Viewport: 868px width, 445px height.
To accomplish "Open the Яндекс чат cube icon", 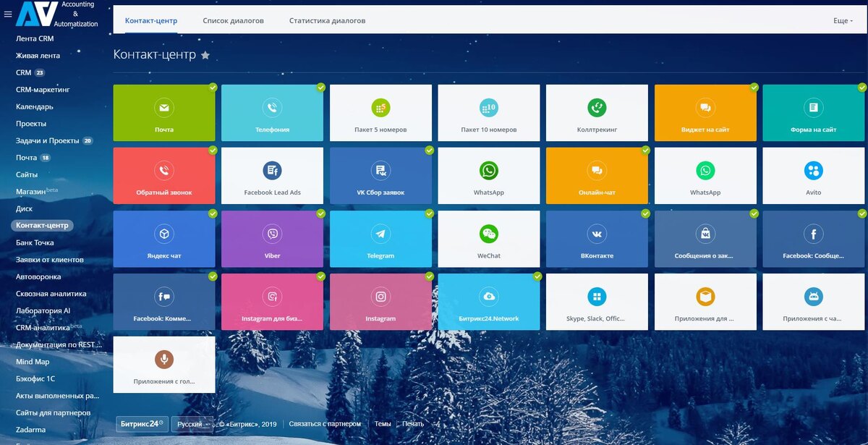I will [x=164, y=234].
